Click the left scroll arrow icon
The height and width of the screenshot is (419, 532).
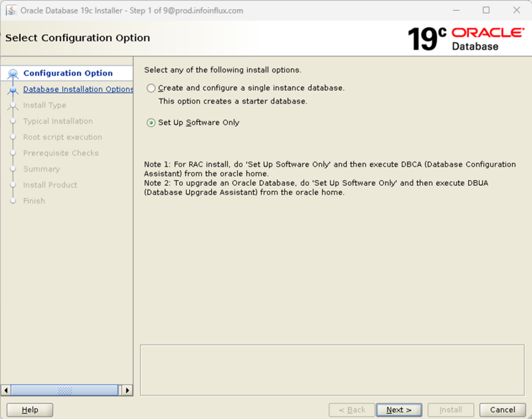(x=5, y=390)
